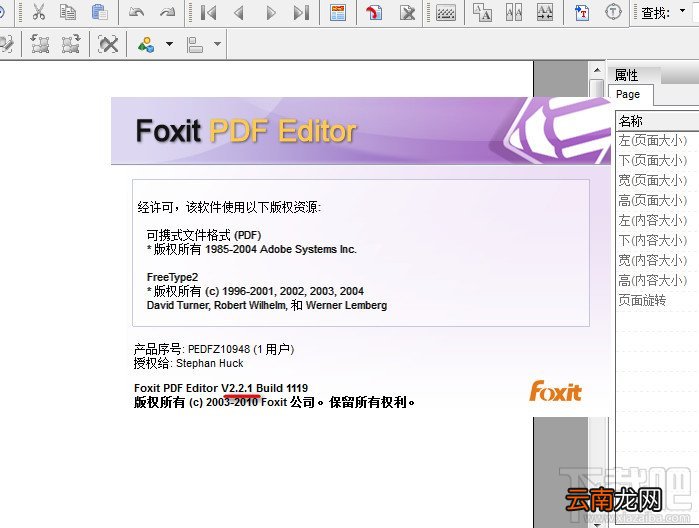Click the FreeType2 heading text
This screenshot has width=699, height=528.
click(172, 277)
